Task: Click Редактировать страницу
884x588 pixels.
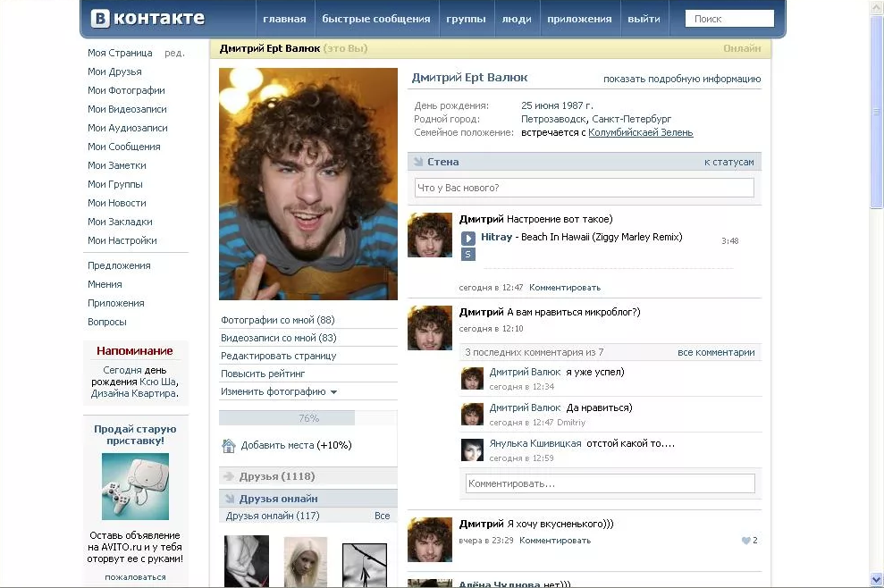Action: (x=279, y=356)
